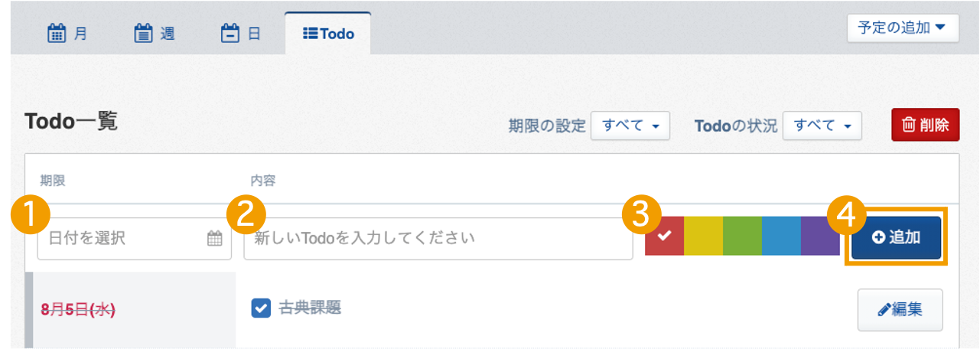Focus the 新しいTodoを入力してください input field
Image resolution: width=980 pixels, height=349 pixels.
[x=438, y=239]
